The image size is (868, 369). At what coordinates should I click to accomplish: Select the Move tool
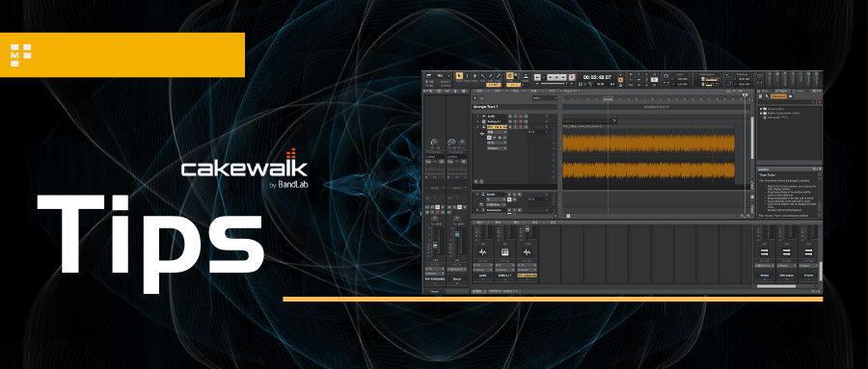tap(475, 76)
